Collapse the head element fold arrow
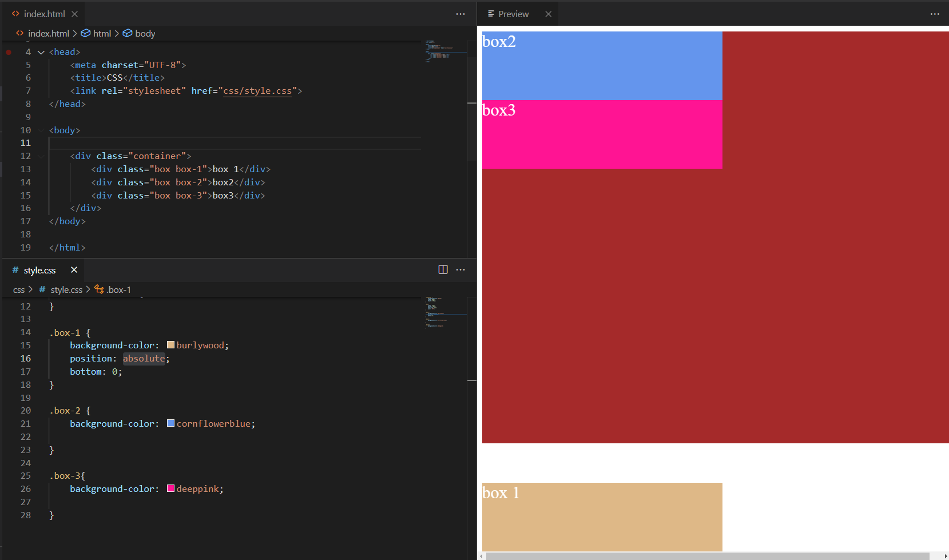 (x=41, y=52)
